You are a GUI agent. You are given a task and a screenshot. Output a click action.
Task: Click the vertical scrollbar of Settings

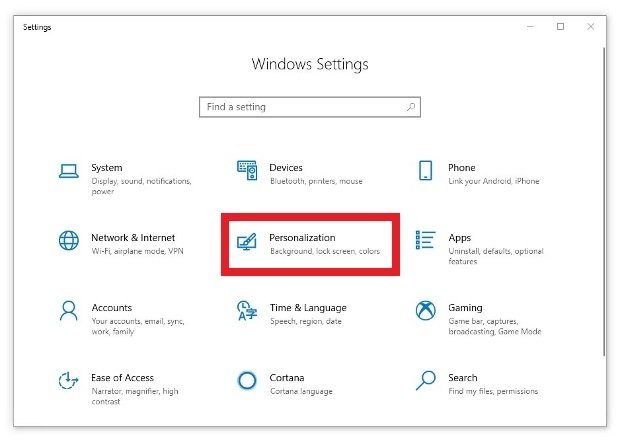tap(604, 202)
